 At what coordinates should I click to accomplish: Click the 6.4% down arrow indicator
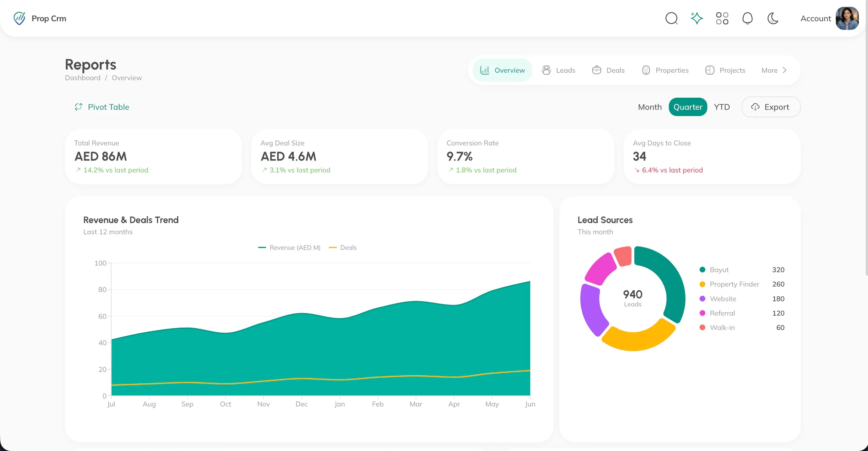pyautogui.click(x=637, y=170)
